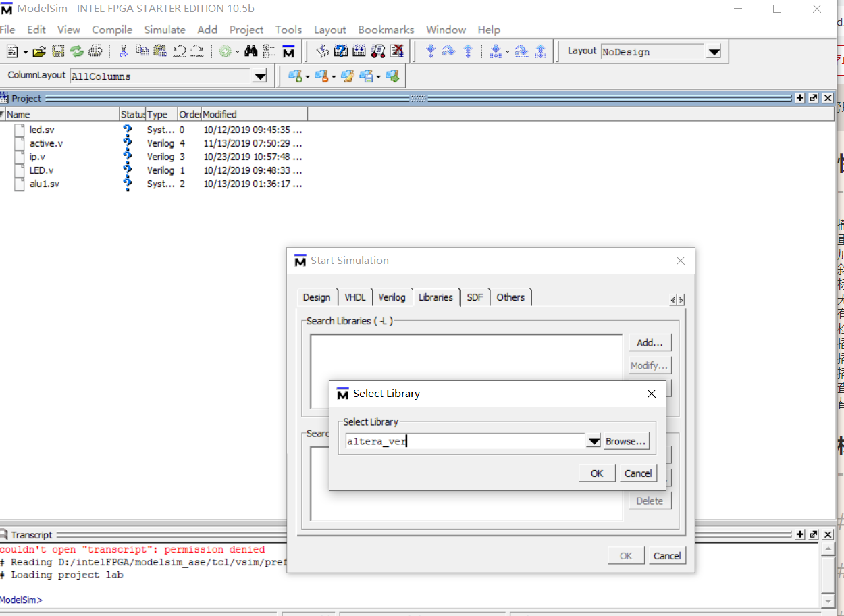
Task: Open dropdown beside the green-plus add icon
Action: [307, 77]
